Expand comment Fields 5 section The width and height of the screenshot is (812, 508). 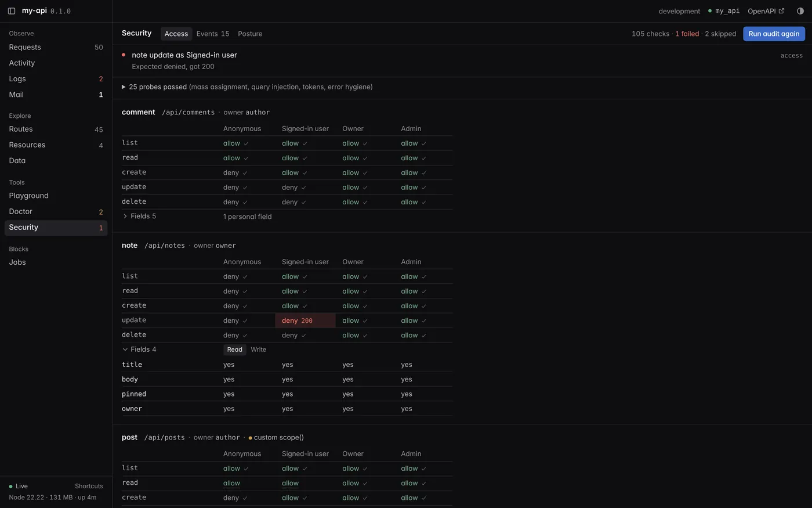click(139, 216)
